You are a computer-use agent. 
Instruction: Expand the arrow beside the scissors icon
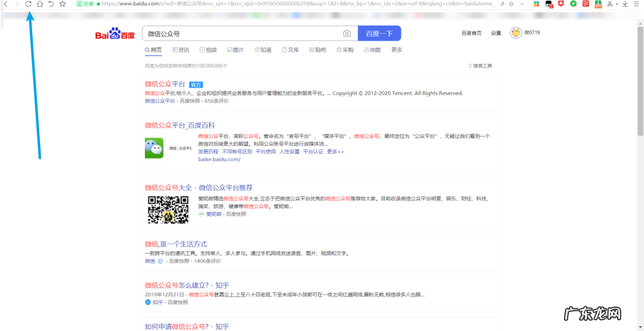point(617,4)
